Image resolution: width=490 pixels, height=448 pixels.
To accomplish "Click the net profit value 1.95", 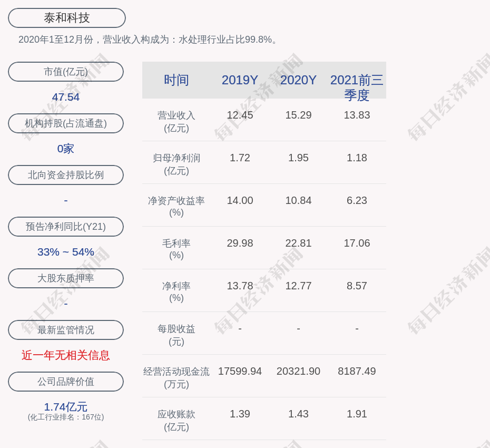I will 298,158.
